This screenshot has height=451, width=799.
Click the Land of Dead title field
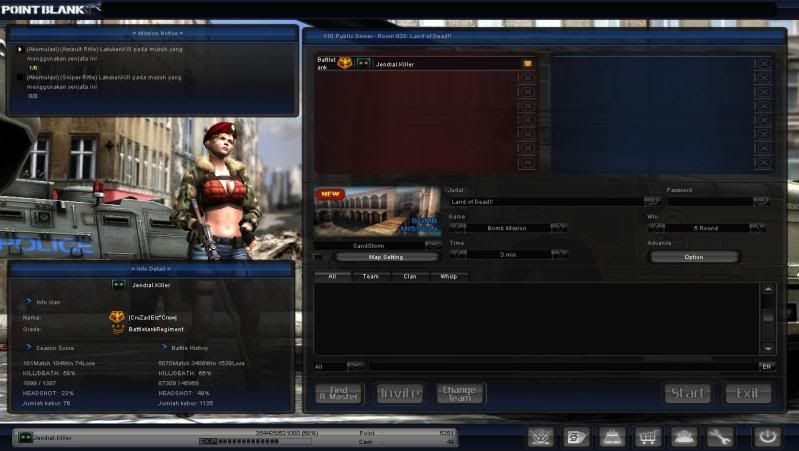(546, 201)
